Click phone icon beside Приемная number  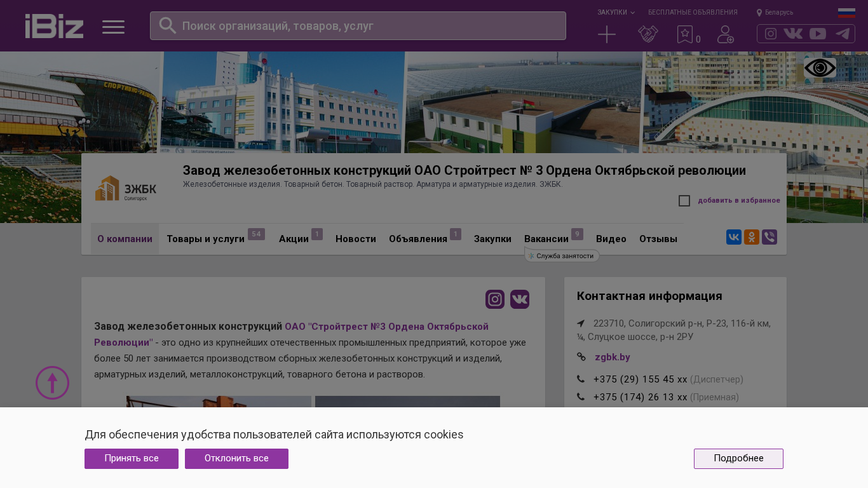pyautogui.click(x=581, y=397)
